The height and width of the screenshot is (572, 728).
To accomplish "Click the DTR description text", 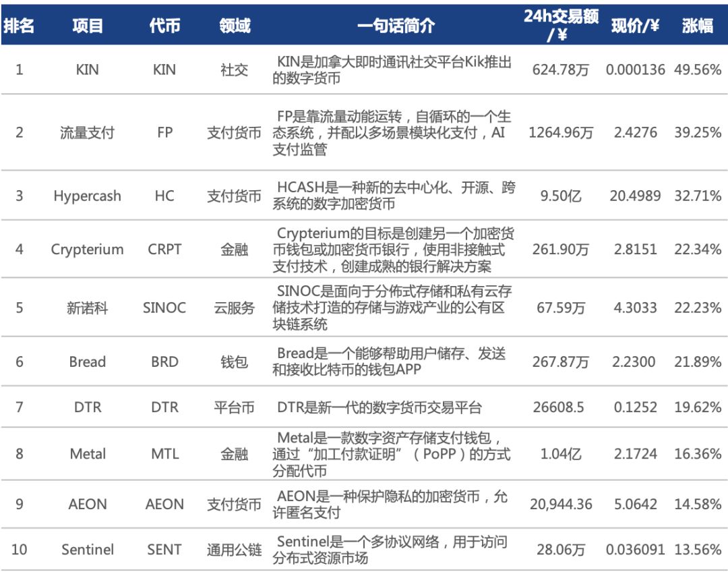I will click(x=379, y=407).
